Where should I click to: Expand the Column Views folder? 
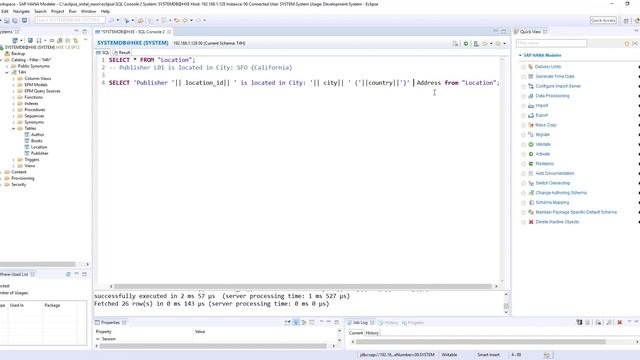tap(13, 78)
